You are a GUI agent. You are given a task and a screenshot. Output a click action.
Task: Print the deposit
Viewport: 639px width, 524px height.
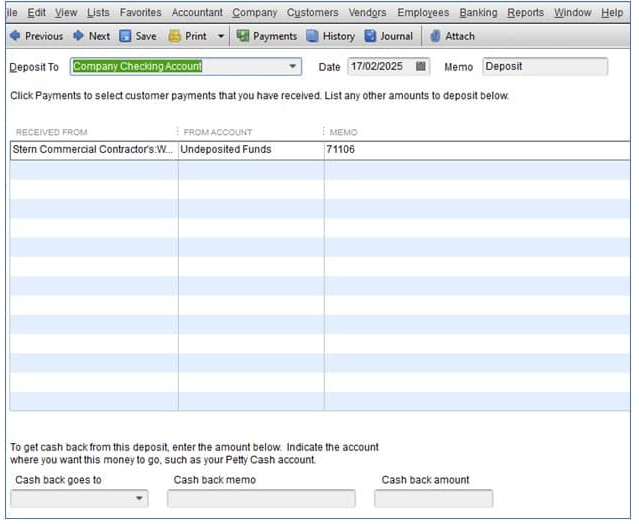(188, 36)
